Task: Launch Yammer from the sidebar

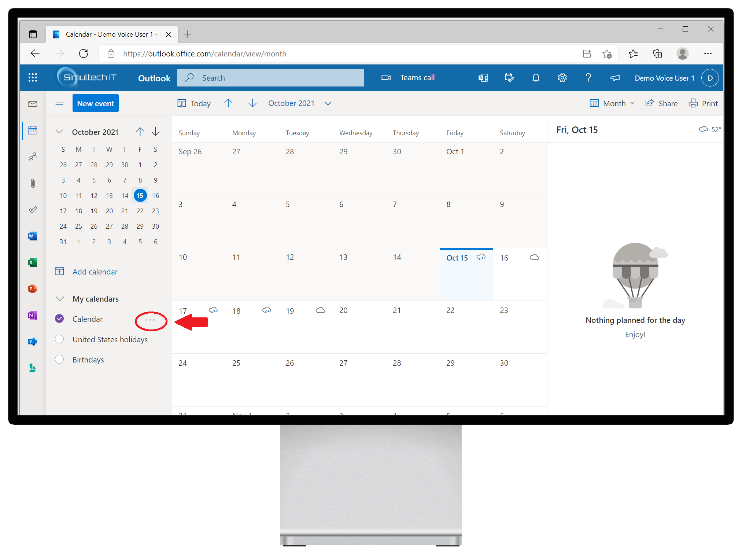Action: click(x=33, y=342)
